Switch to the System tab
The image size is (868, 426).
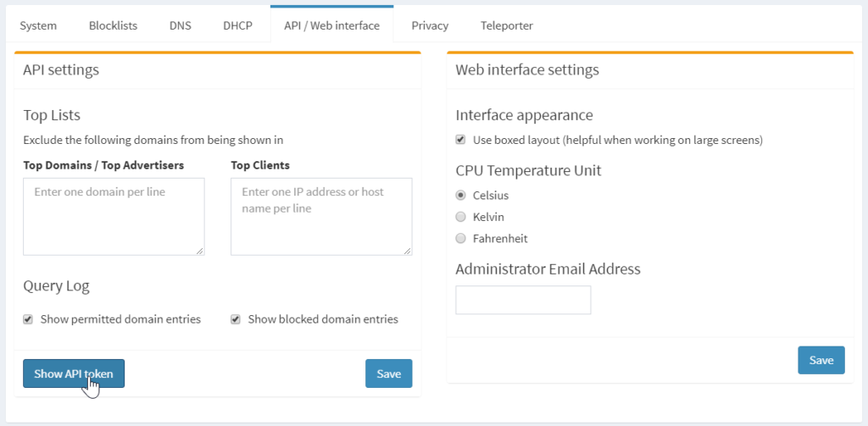(38, 25)
